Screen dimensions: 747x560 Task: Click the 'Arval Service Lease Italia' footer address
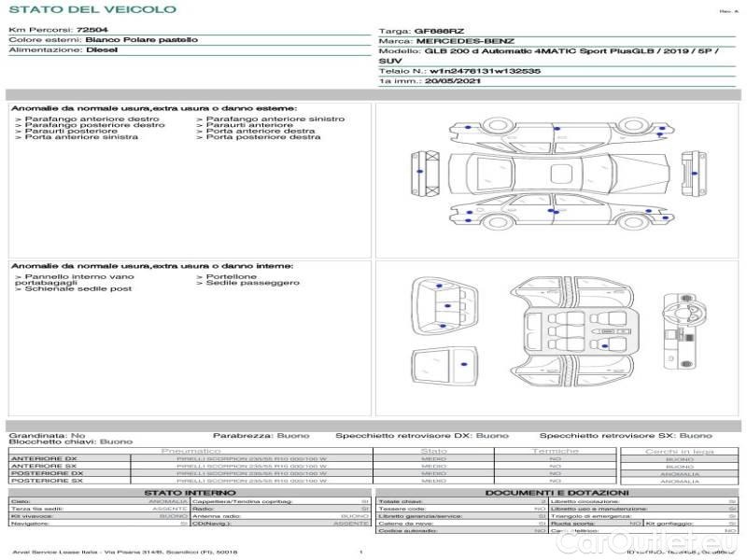(125, 553)
